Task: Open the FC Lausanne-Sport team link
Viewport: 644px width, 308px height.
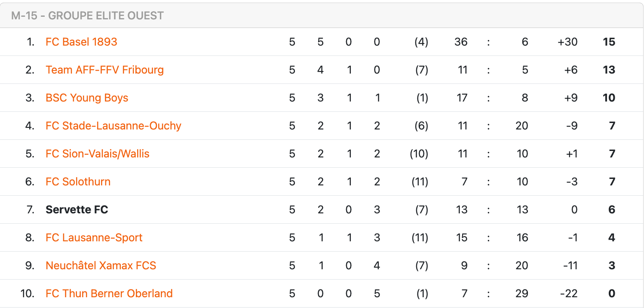Action: click(94, 237)
